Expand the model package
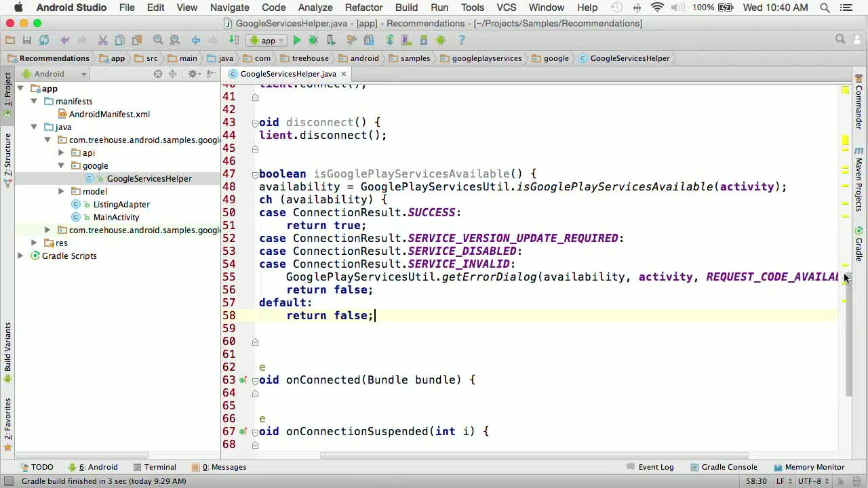 [61, 192]
